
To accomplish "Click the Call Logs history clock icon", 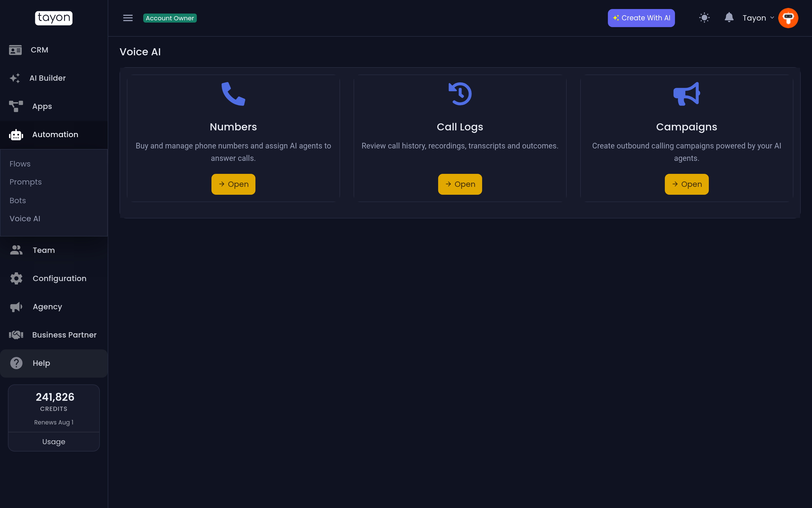I will point(460,94).
